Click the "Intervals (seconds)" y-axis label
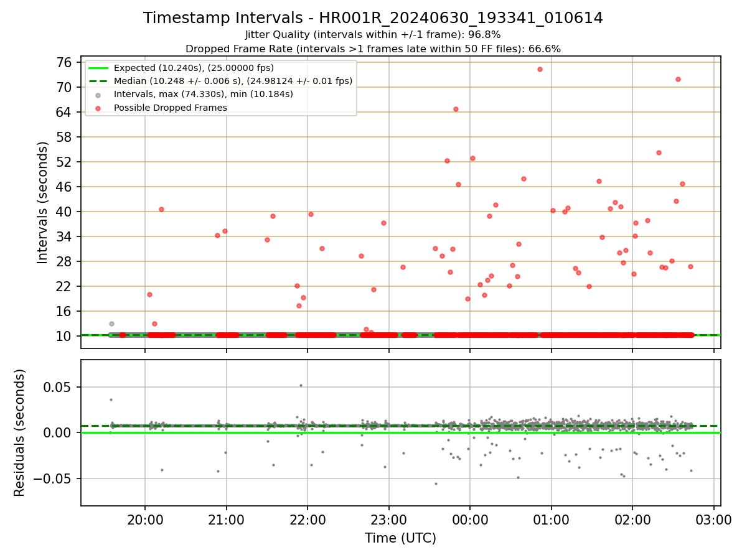The height and width of the screenshot is (560, 747). pyautogui.click(x=42, y=202)
